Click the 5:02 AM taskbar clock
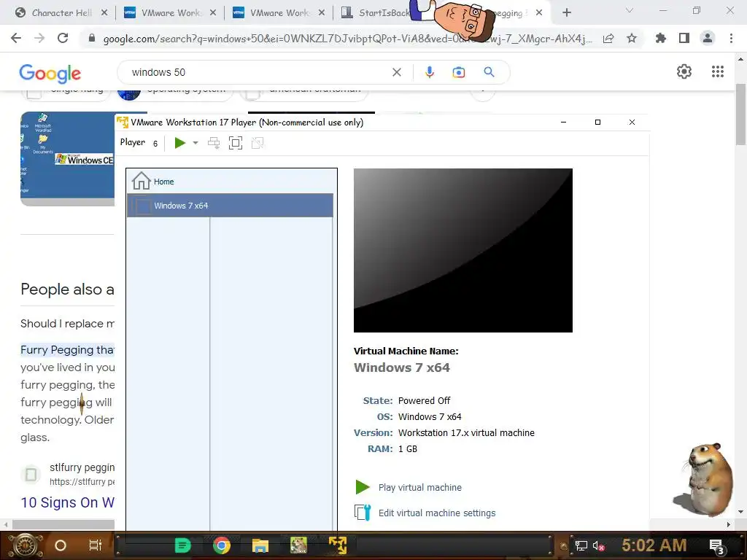 [654, 545]
